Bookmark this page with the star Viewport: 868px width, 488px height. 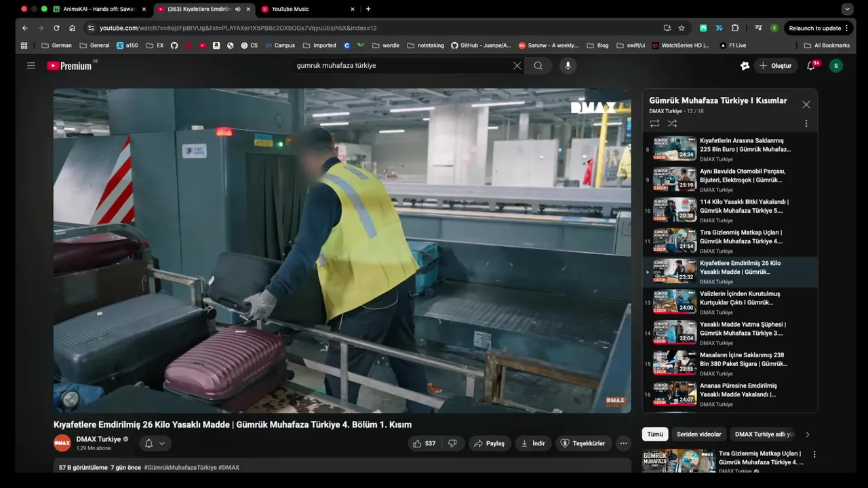(x=682, y=28)
